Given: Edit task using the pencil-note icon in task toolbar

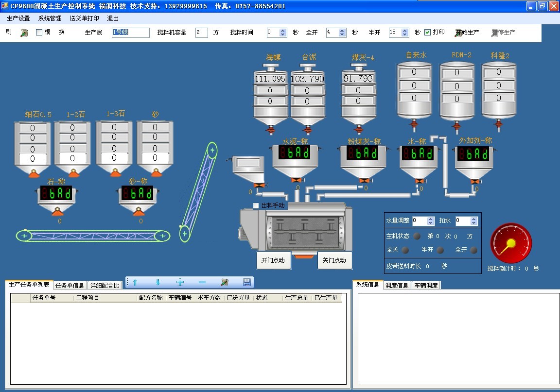Looking at the screenshot, I should (224, 282).
